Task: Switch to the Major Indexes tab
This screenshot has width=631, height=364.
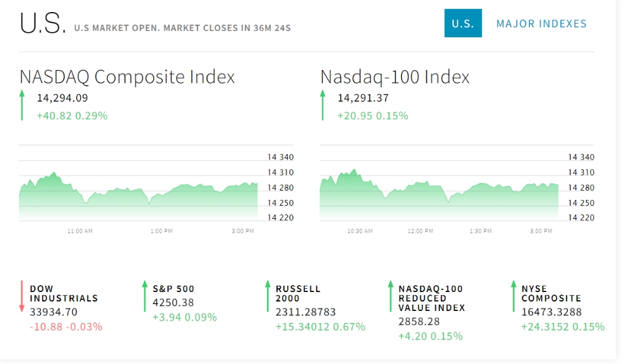Action: coord(541,23)
